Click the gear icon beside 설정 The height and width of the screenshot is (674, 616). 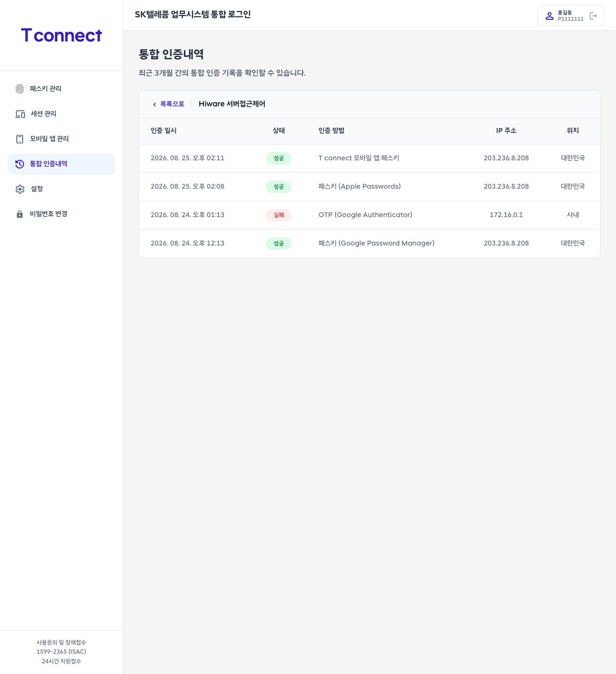coord(20,189)
